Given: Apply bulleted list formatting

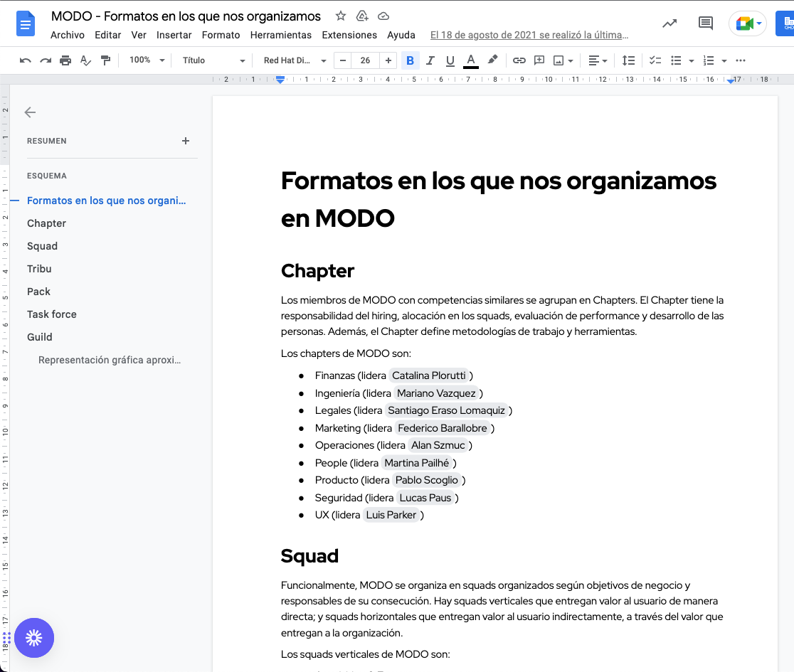Looking at the screenshot, I should 676,60.
